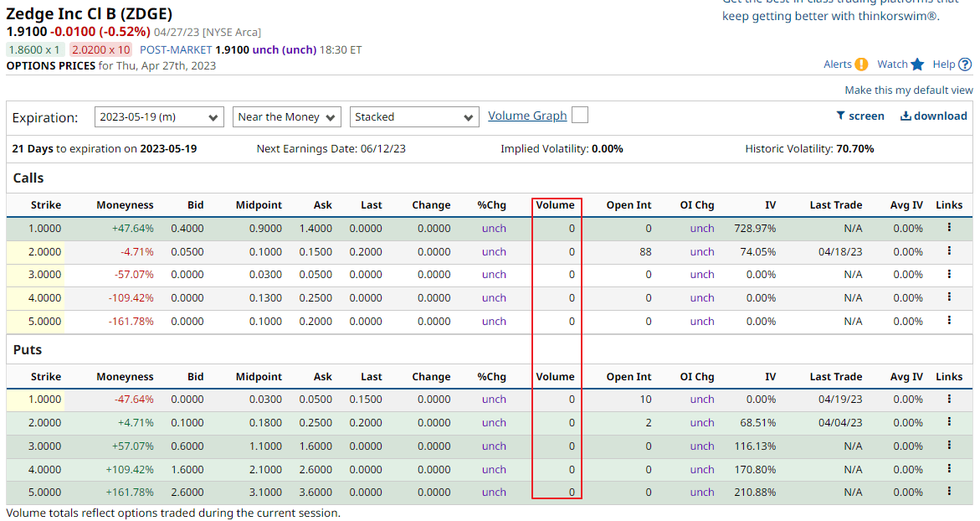
Task: Open the Stacked view dropdown
Action: click(414, 117)
